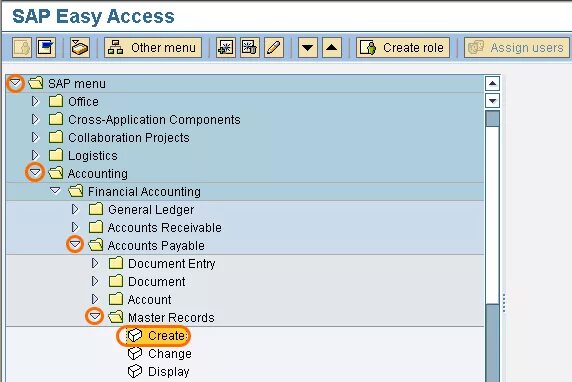Click the Create role button
Screen dimensions: 572x382
(403, 48)
